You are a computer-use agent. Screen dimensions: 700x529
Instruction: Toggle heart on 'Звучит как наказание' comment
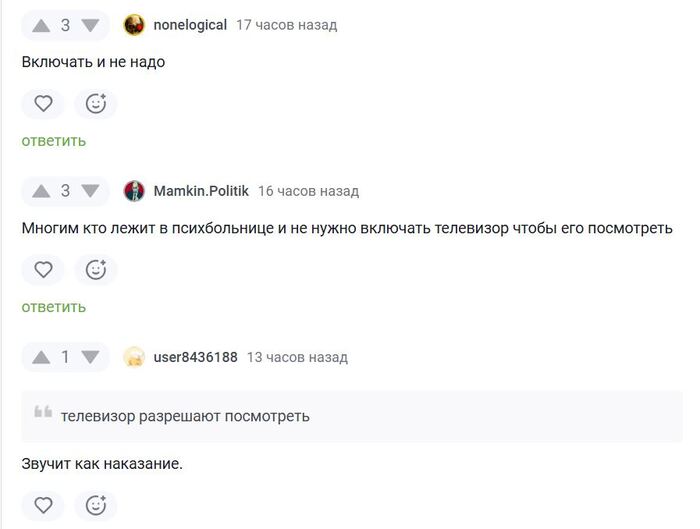(43, 505)
